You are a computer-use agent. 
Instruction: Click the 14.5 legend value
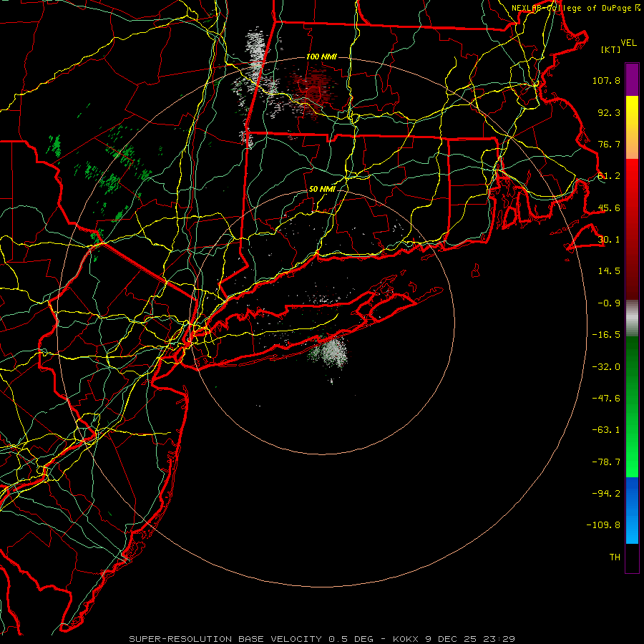pos(609,271)
